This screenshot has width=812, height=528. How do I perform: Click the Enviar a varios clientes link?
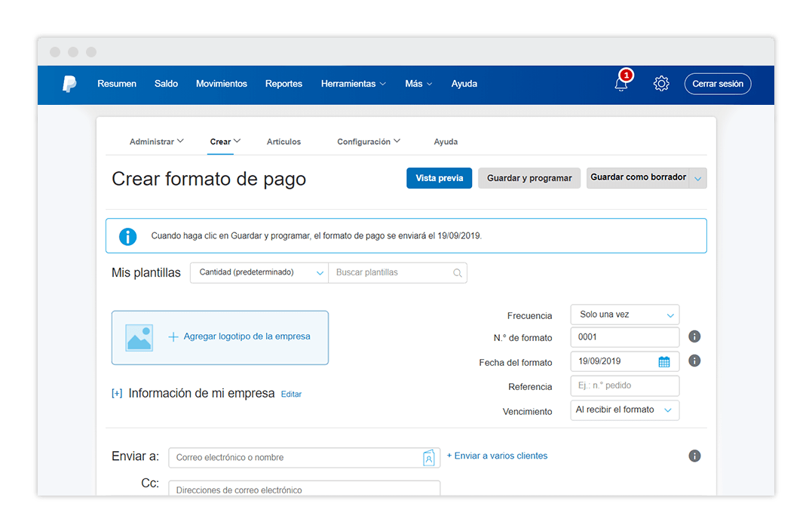(498, 456)
